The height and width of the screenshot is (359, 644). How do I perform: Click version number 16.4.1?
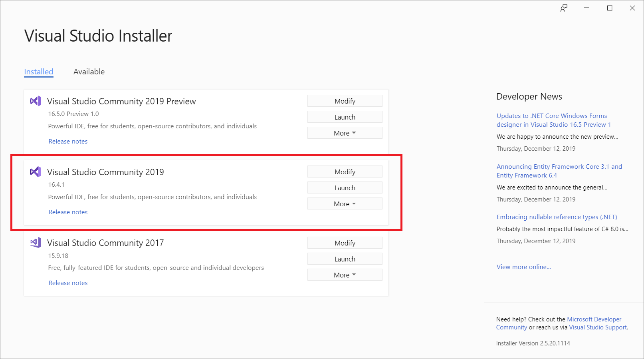[x=56, y=185]
